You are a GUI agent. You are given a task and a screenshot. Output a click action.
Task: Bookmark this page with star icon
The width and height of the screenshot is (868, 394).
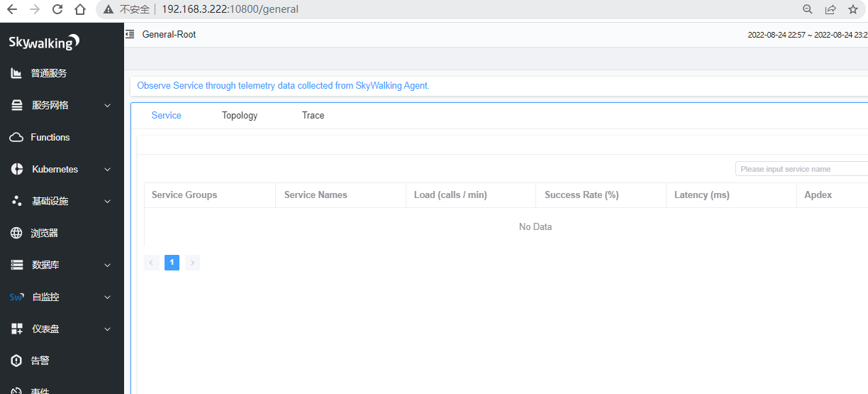click(x=853, y=9)
